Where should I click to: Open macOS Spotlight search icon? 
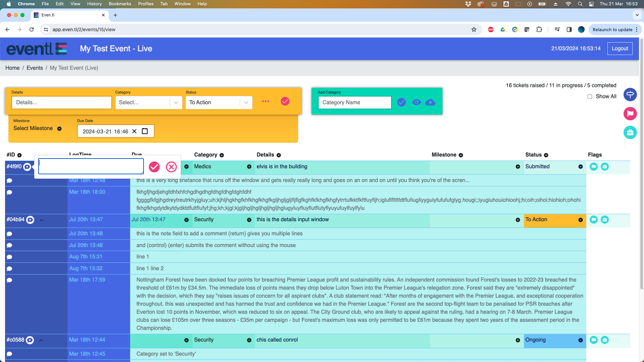(580, 4)
